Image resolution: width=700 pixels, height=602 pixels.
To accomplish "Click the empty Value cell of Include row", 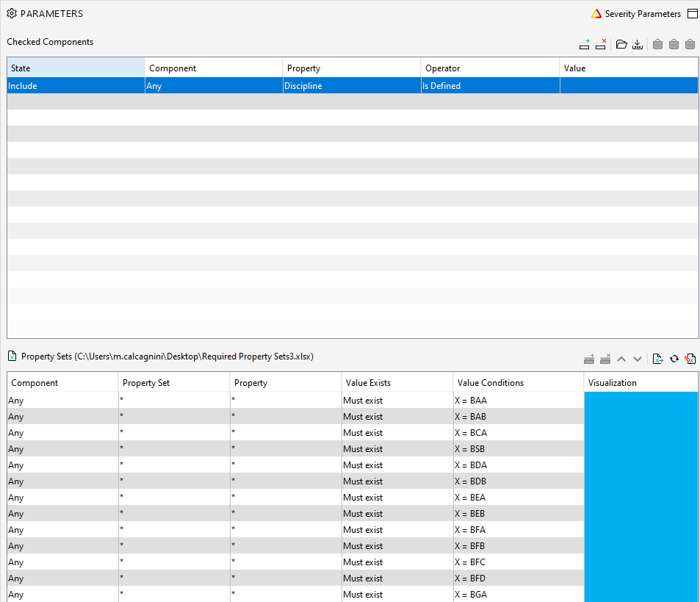I will point(629,86).
